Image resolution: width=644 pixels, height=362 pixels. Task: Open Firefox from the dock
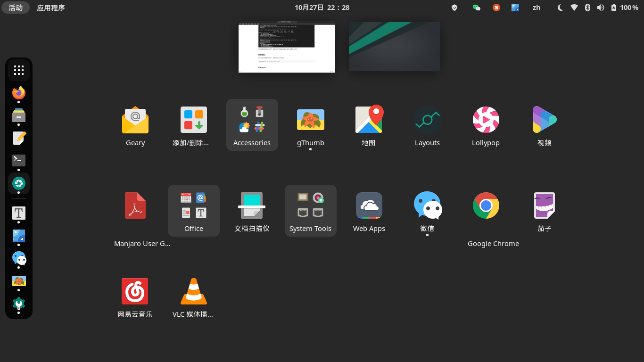tap(19, 93)
